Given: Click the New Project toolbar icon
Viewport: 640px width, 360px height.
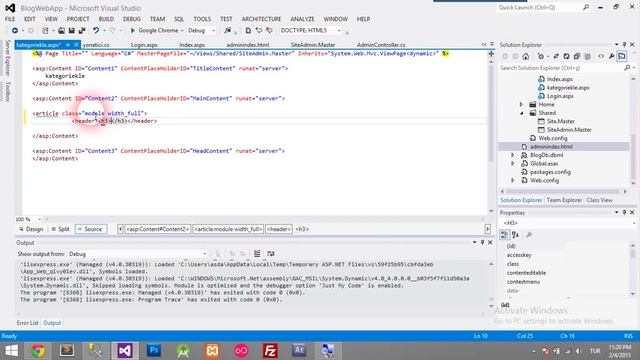Looking at the screenshot, I should click(x=45, y=31).
